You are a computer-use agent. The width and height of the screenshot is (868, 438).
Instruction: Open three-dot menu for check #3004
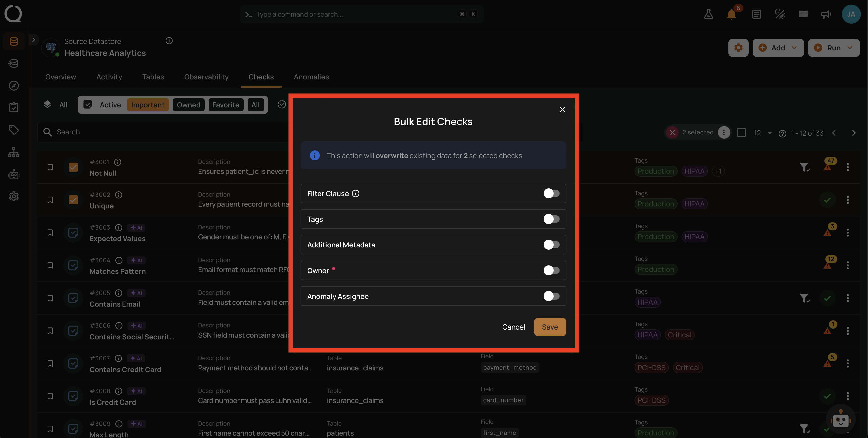pos(848,265)
